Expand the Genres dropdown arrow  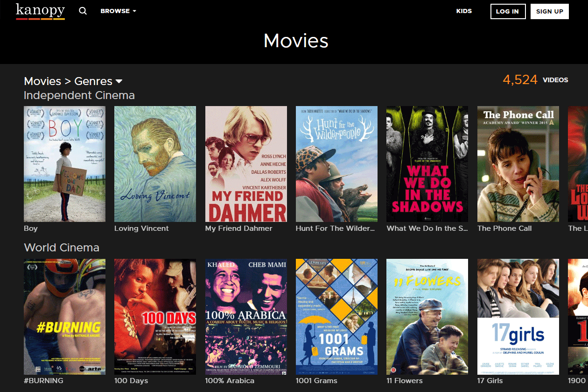[119, 81]
